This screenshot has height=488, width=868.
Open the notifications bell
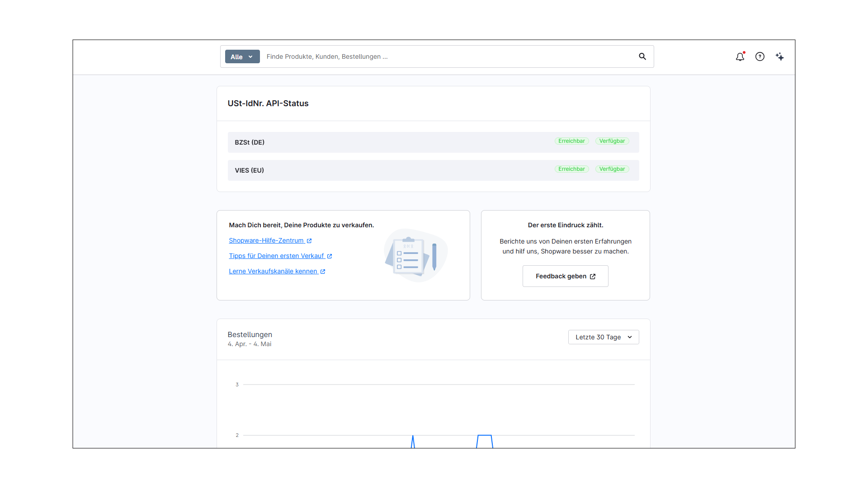(740, 56)
